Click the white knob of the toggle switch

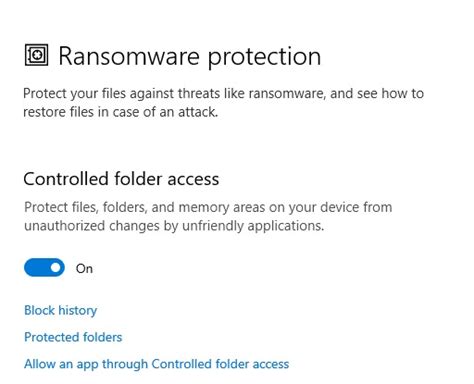pyautogui.click(x=56, y=267)
